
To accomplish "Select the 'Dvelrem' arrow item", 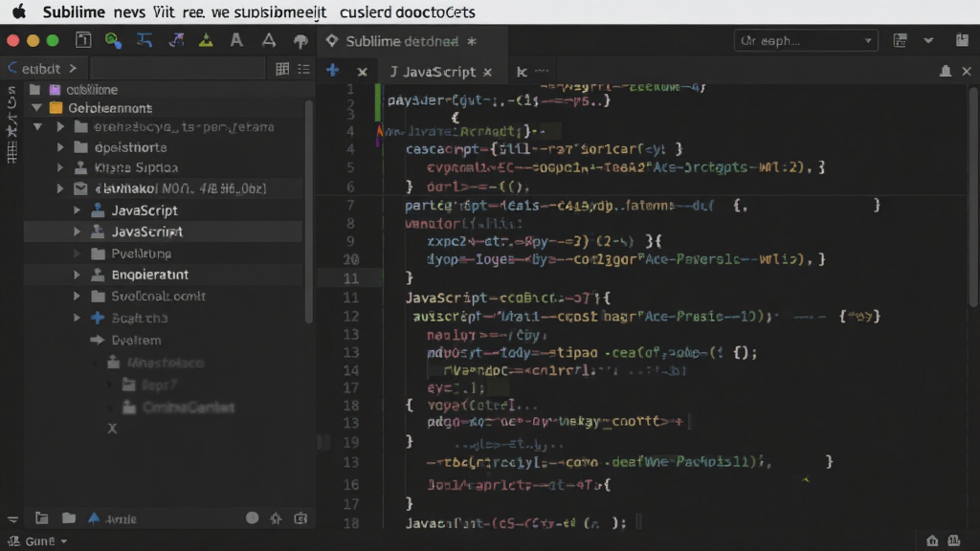I will tap(136, 341).
